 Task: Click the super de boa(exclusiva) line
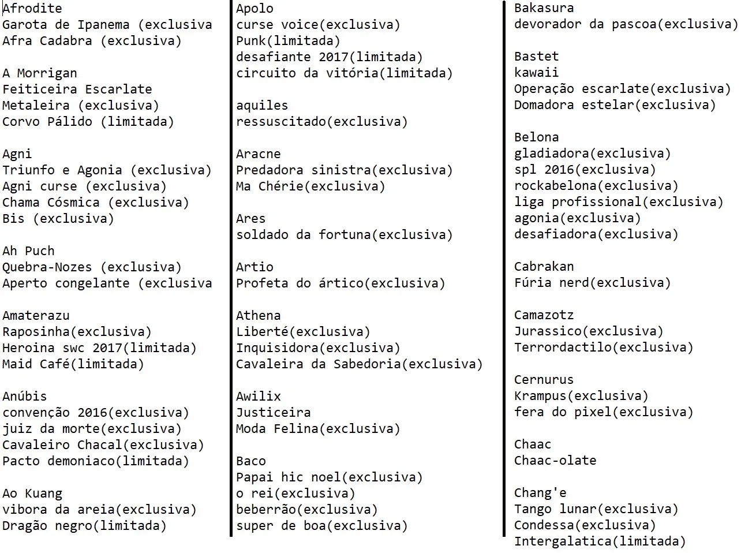(x=322, y=526)
